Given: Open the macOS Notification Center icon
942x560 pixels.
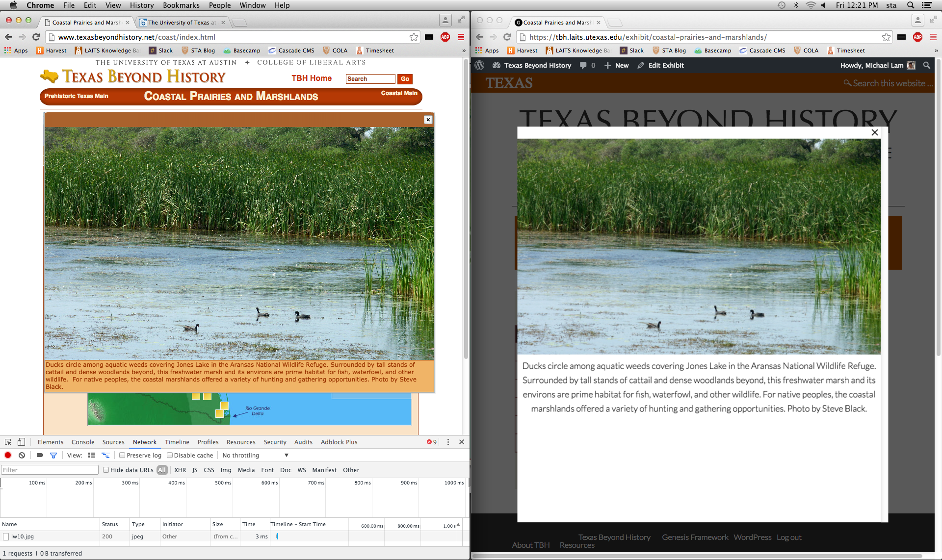Looking at the screenshot, I should click(927, 5).
